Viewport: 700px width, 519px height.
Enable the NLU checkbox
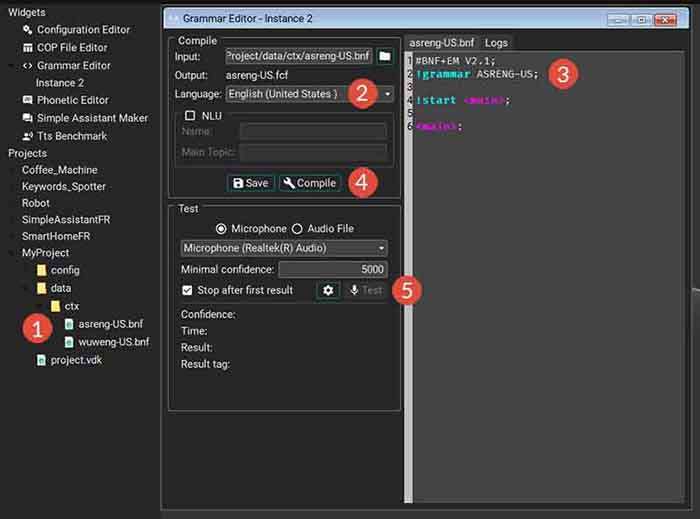[190, 116]
